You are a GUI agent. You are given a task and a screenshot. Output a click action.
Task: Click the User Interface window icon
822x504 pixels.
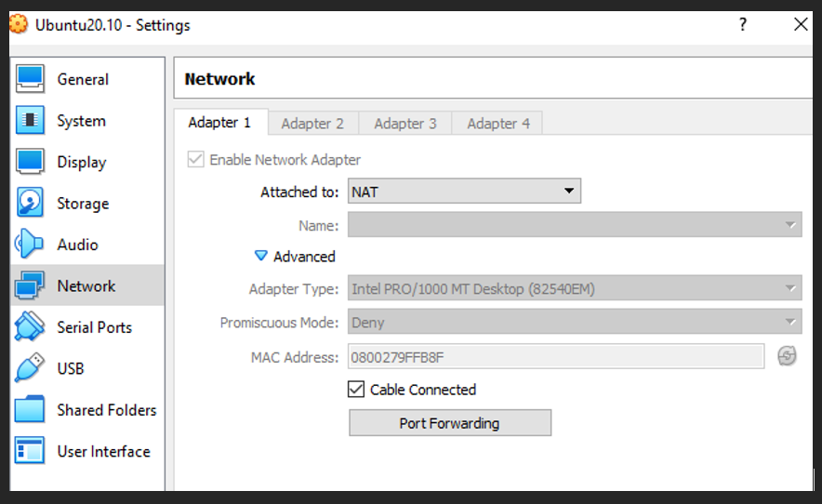[30, 450]
